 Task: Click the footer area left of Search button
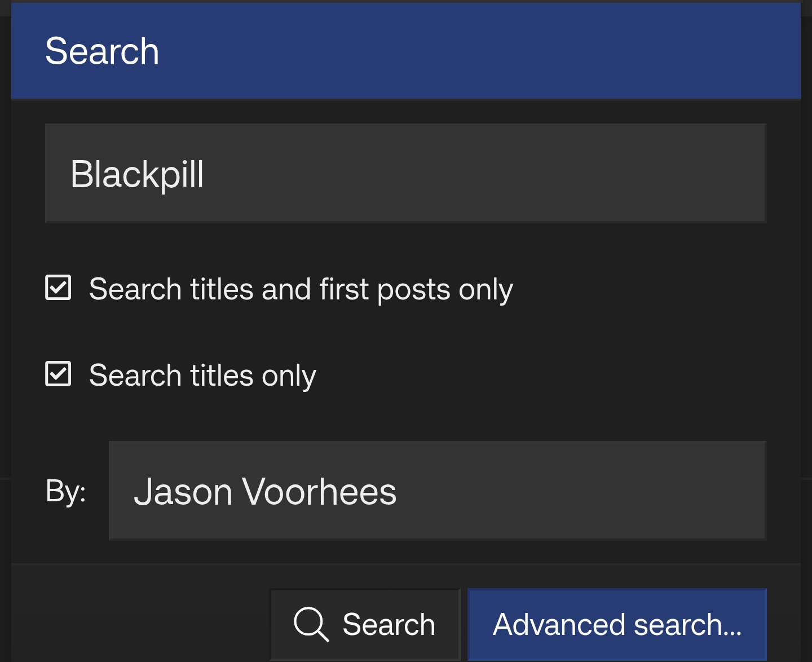141,615
